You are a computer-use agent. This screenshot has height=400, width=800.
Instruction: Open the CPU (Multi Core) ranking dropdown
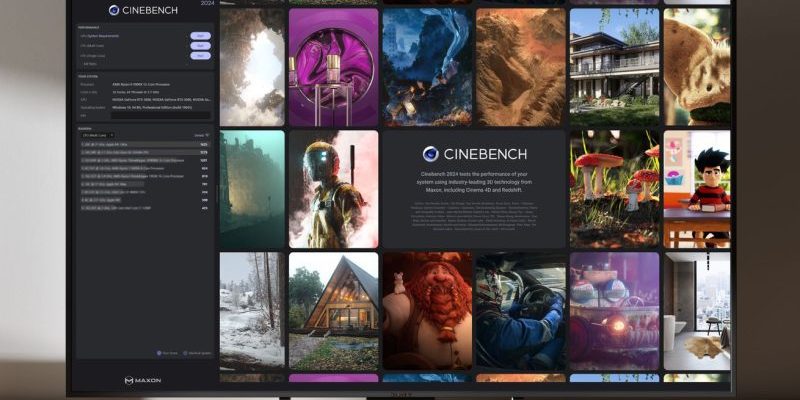pos(97,135)
